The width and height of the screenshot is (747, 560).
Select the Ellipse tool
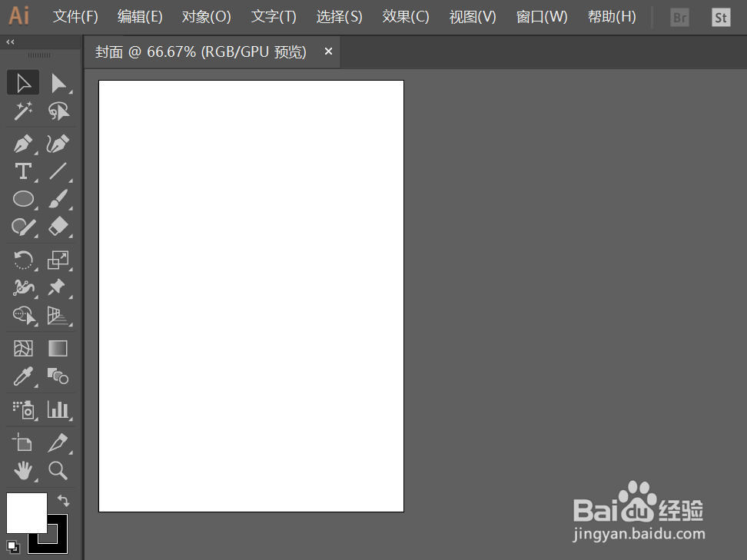point(23,199)
